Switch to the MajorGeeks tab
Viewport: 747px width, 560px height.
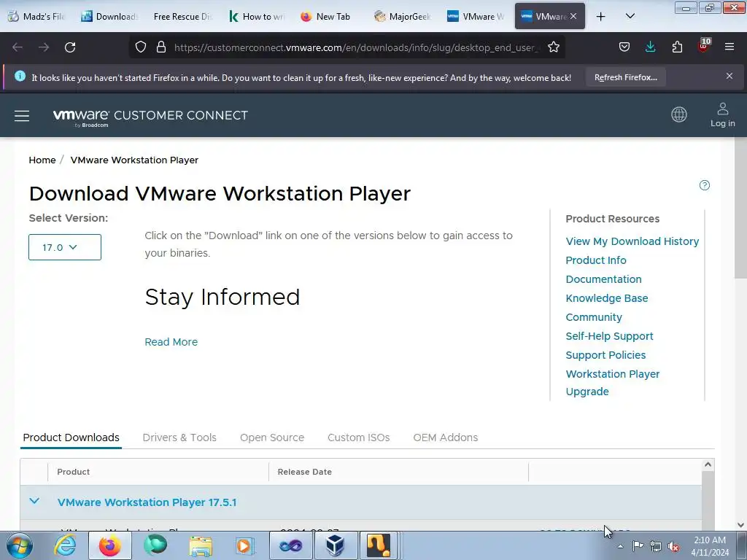click(x=403, y=17)
